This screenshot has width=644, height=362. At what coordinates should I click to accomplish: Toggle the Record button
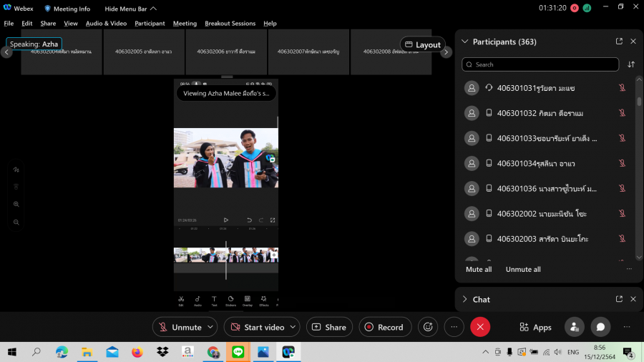coord(384,327)
